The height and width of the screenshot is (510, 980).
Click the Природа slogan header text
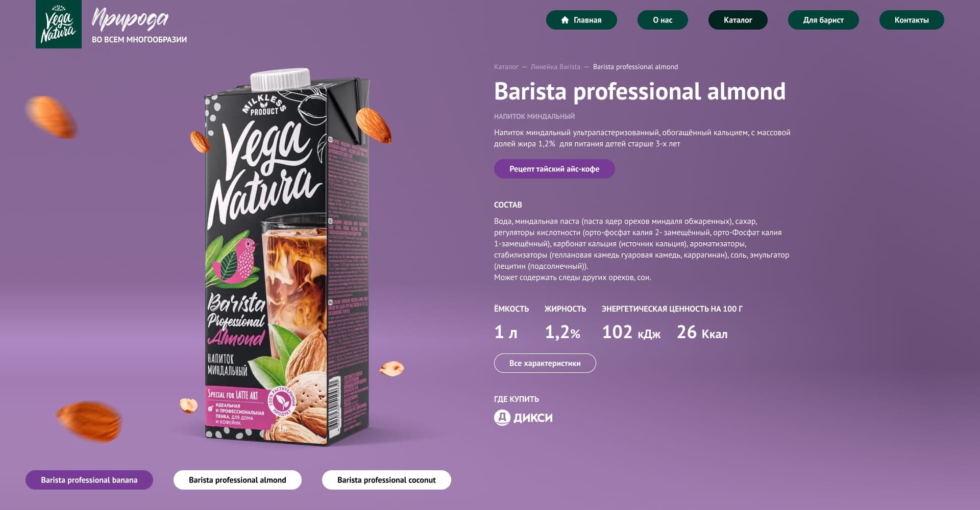130,19
